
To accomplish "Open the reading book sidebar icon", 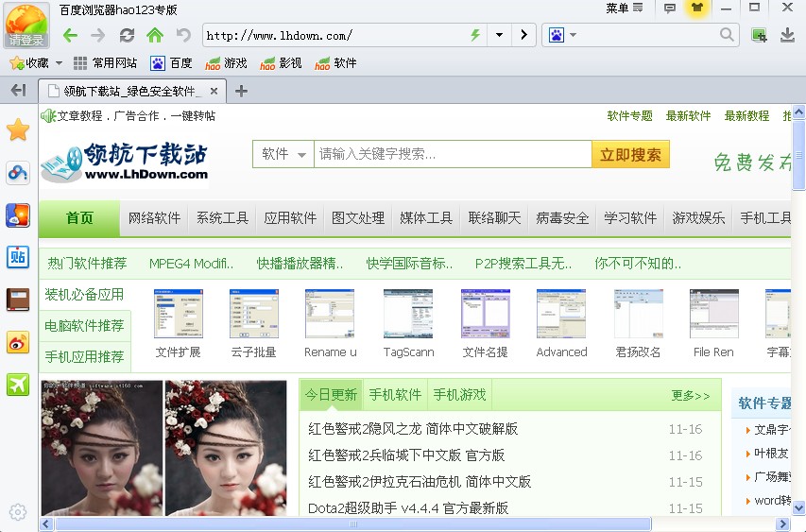I will pos(18,300).
